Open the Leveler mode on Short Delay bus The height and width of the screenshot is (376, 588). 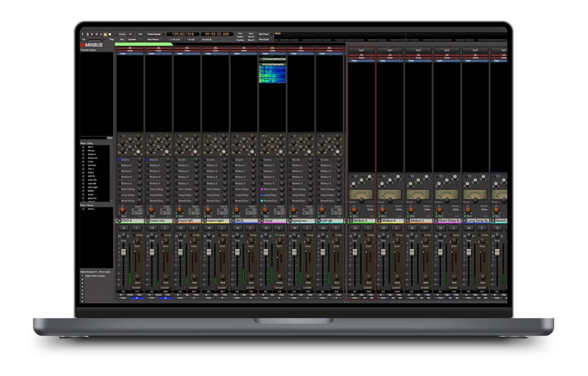point(454,288)
